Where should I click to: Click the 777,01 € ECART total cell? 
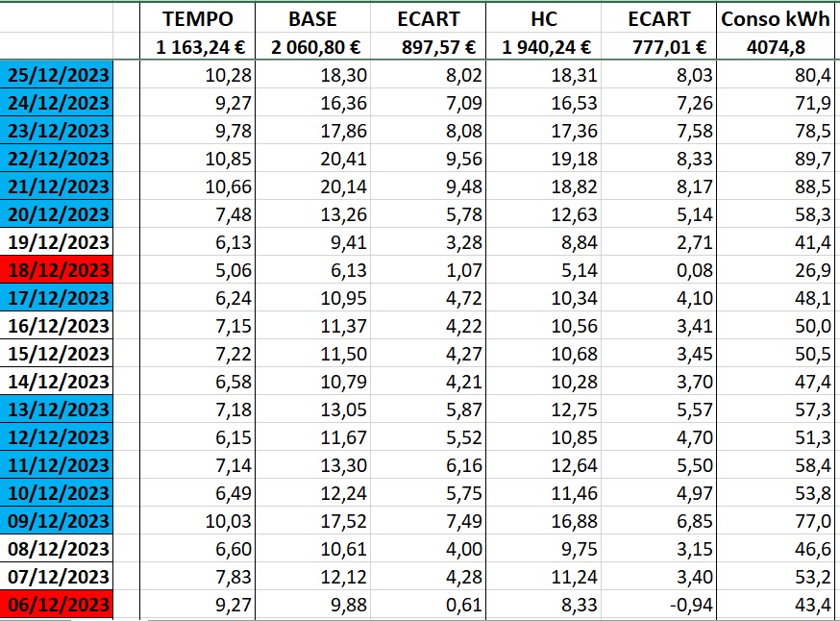pyautogui.click(x=659, y=46)
